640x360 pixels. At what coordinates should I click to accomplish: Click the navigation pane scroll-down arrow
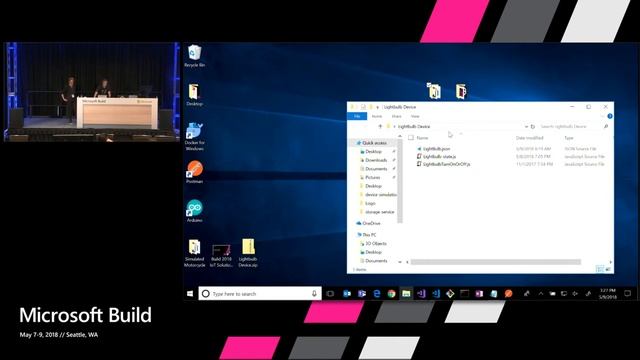pyautogui.click(x=400, y=262)
